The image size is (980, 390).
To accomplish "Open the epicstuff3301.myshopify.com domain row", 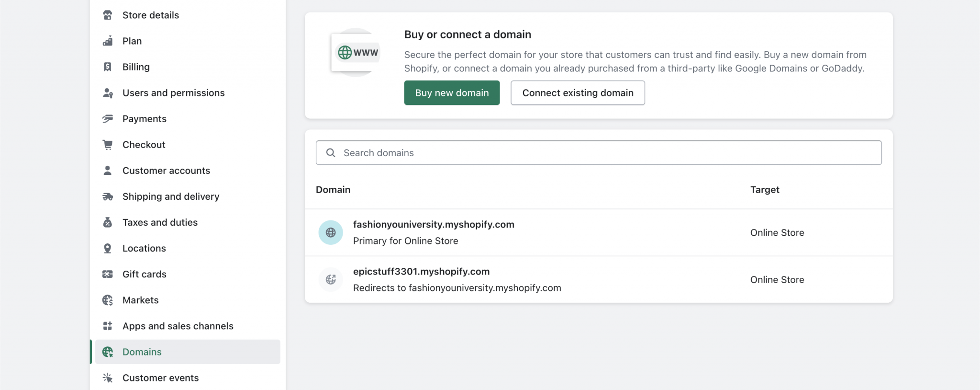I will coord(421,272).
